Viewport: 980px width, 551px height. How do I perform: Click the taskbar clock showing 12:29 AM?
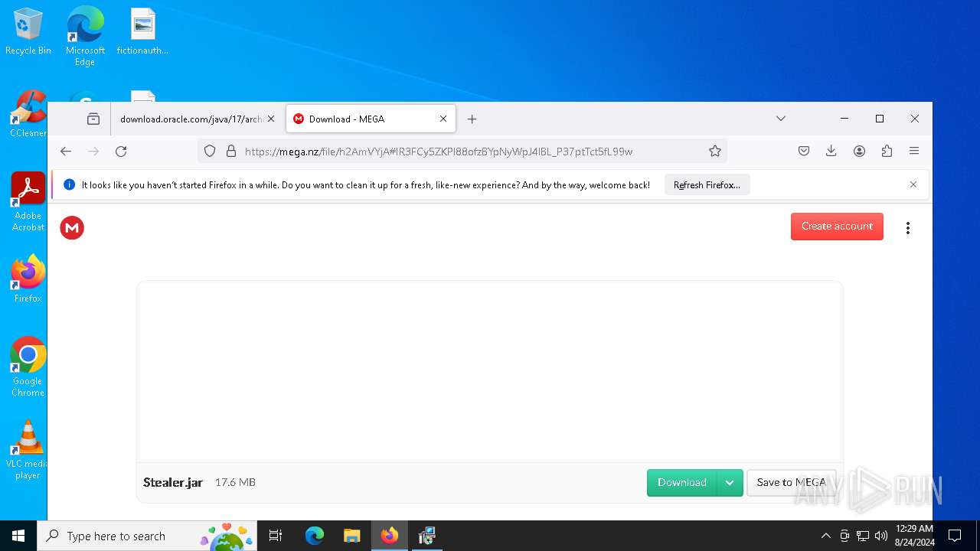coord(914,536)
